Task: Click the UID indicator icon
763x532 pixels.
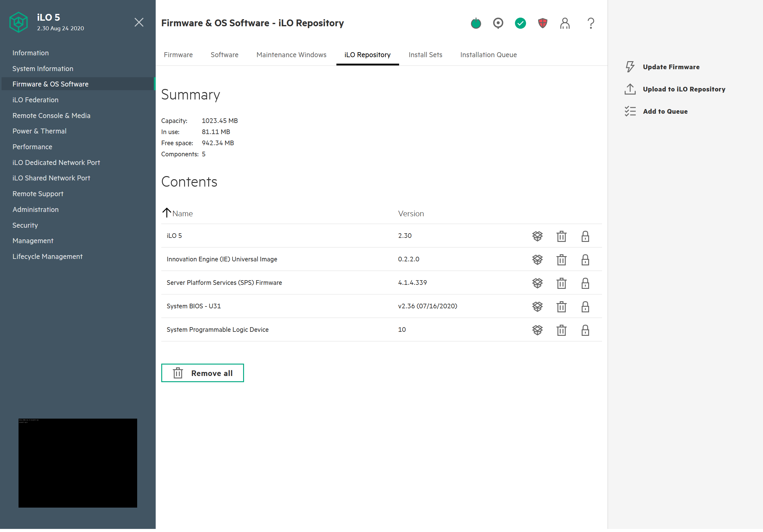Action: coord(498,23)
